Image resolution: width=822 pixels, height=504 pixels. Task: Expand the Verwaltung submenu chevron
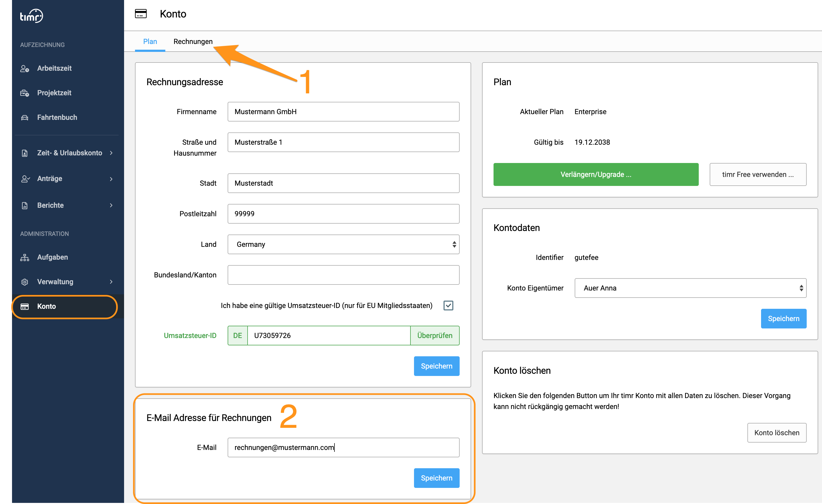click(x=111, y=282)
